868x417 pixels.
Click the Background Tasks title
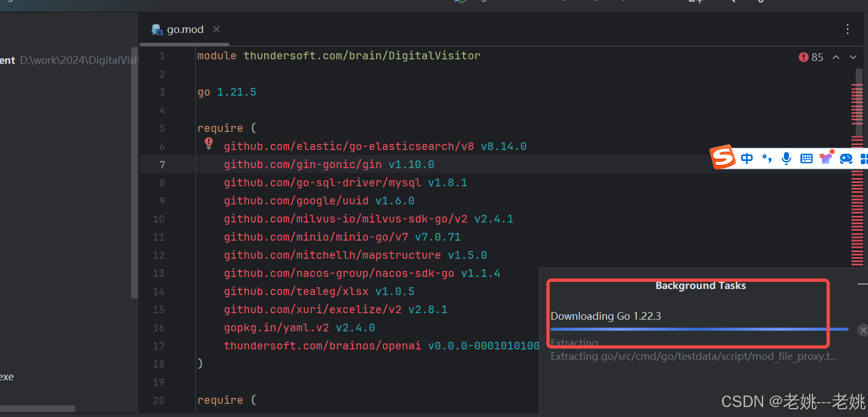tap(700, 285)
